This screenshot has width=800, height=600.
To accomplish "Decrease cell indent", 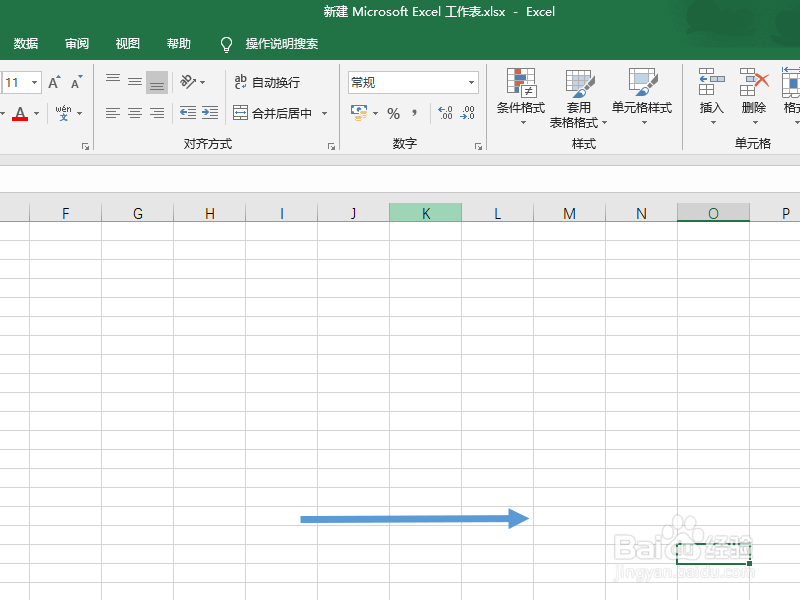I will point(188,113).
